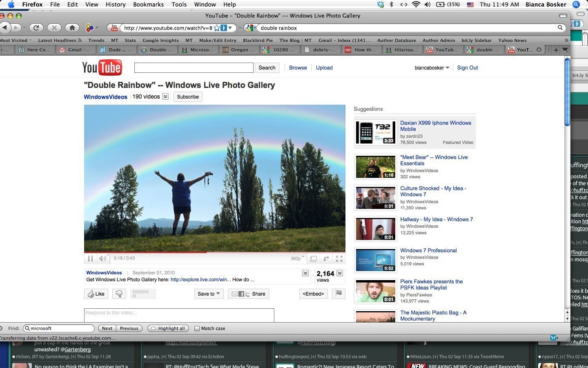Flag this video as inappropriate
Screen dimensions: 588x368
click(x=339, y=293)
